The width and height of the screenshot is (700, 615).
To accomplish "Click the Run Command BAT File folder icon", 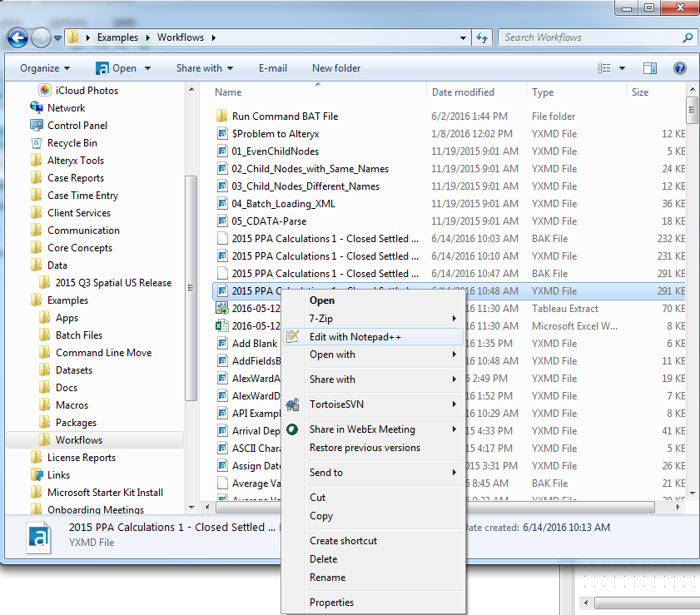I will tap(222, 116).
